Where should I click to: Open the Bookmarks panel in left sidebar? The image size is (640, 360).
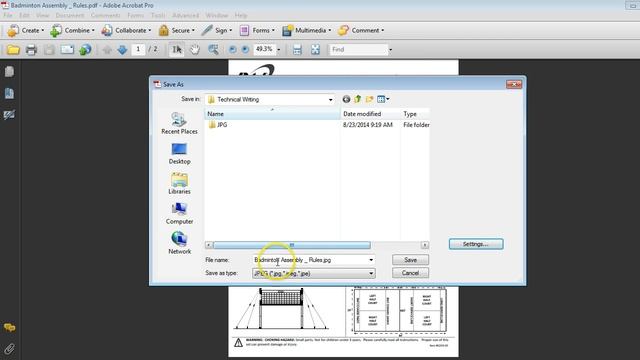coord(9,93)
